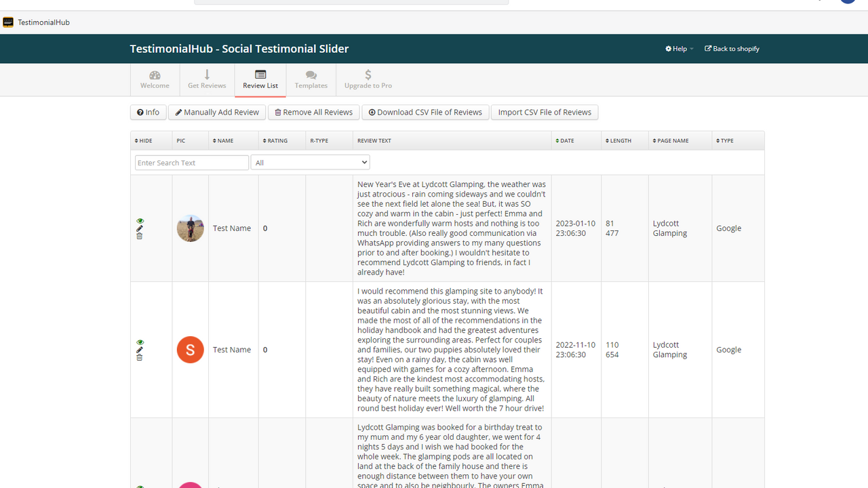Click the Remove All Reviews button
Screen dimensions: 868x488
pos(313,113)
